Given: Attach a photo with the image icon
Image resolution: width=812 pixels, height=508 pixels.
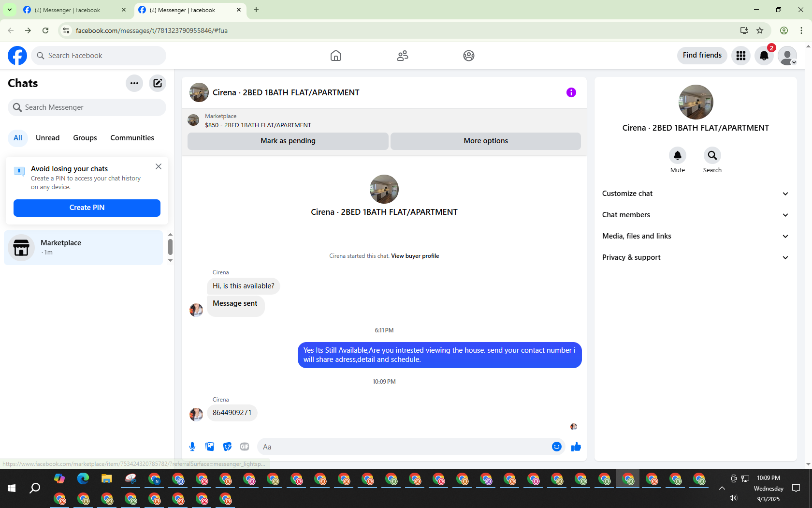Looking at the screenshot, I should click(x=210, y=447).
